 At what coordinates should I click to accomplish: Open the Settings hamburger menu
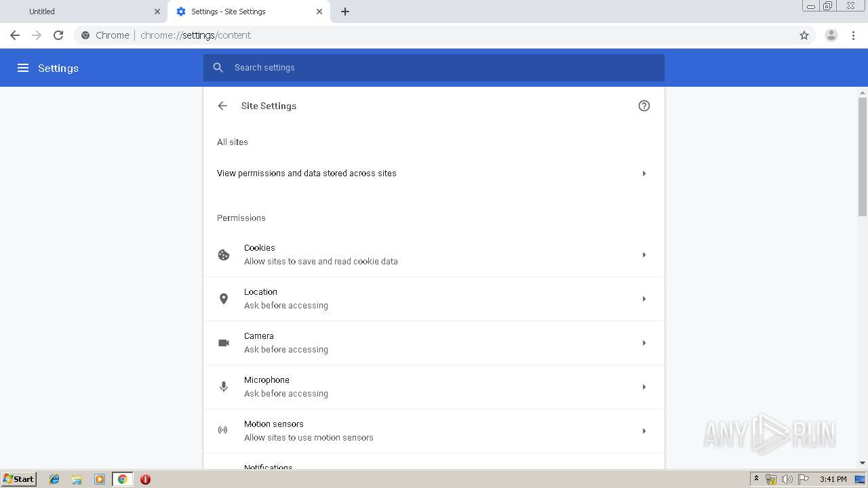coord(23,68)
